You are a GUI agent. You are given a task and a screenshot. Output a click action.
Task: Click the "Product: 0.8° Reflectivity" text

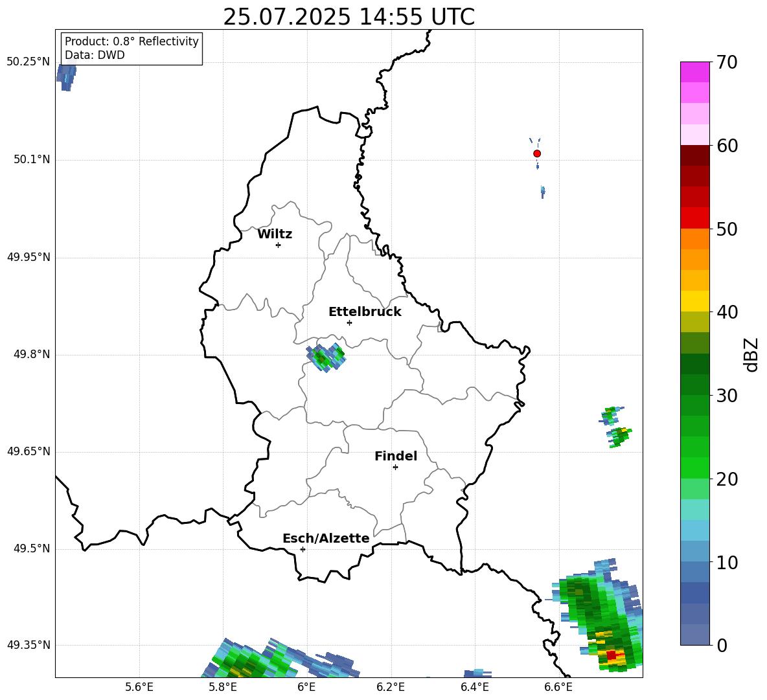[x=132, y=41]
